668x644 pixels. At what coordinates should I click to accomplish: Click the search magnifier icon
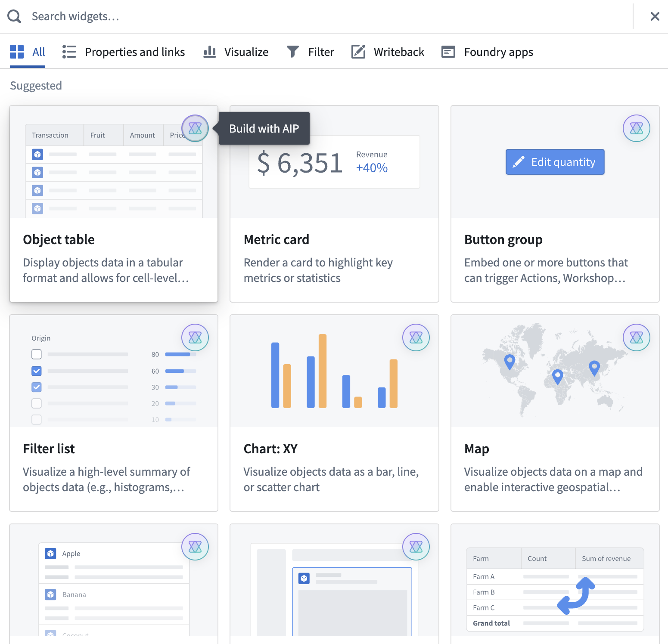pos(14,16)
